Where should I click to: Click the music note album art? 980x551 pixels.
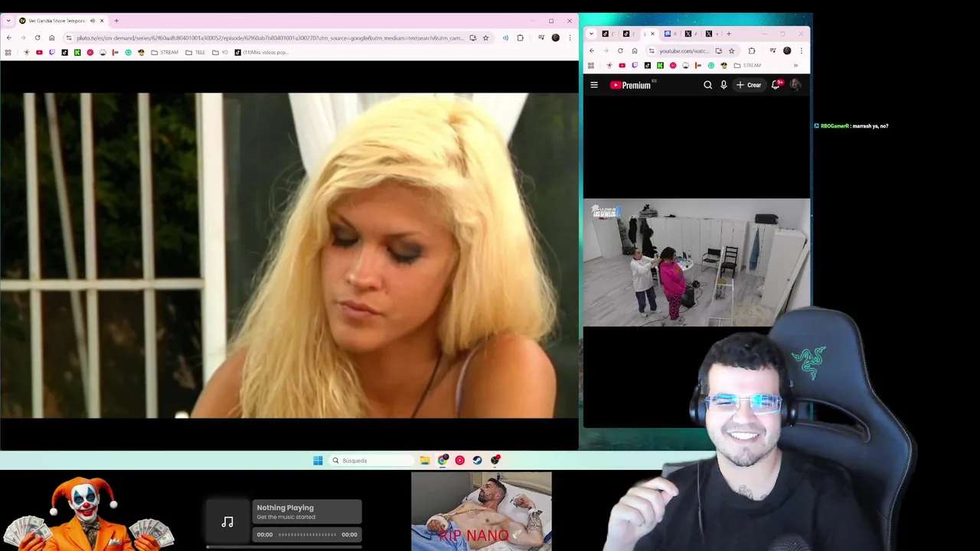coord(227,521)
